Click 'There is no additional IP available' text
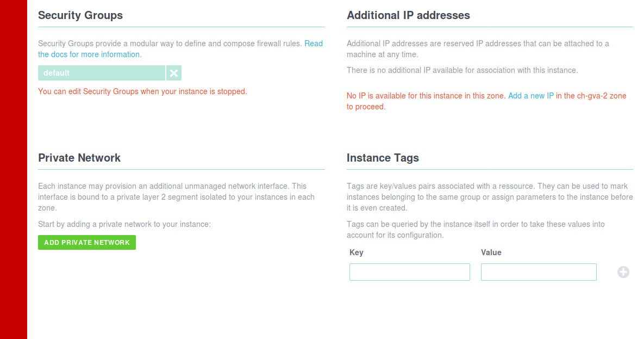The image size is (644, 339). [462, 70]
